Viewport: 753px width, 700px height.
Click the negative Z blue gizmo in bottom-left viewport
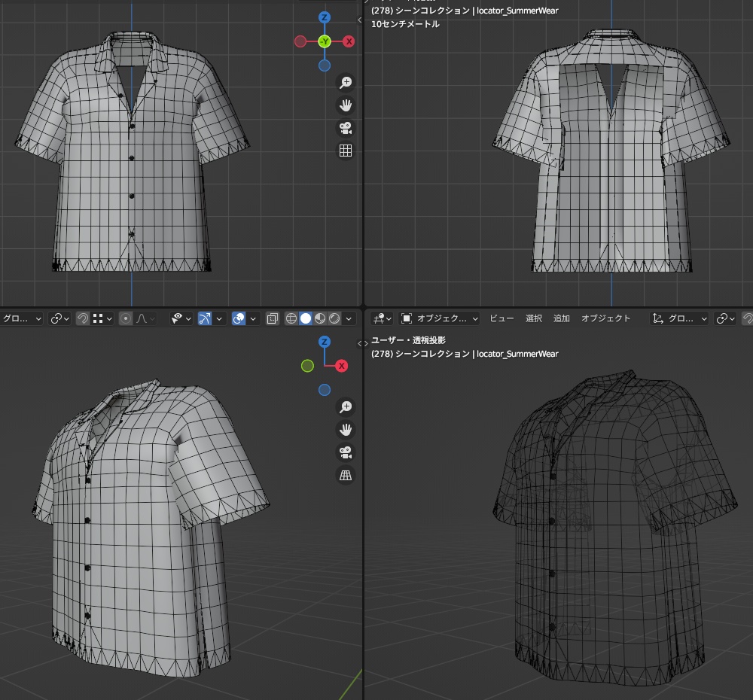pyautogui.click(x=324, y=390)
